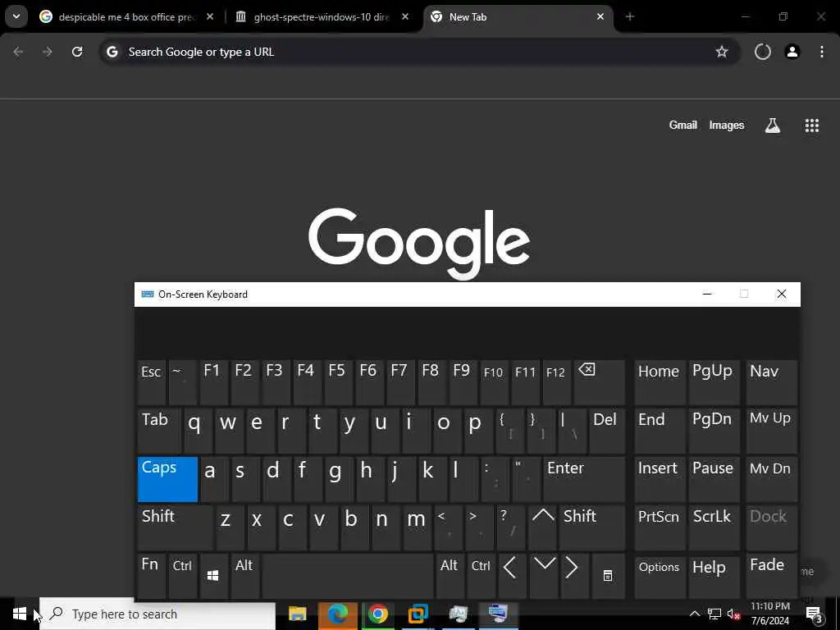This screenshot has width=840, height=630.
Task: Toggle the right Ctrl key
Action: click(481, 576)
